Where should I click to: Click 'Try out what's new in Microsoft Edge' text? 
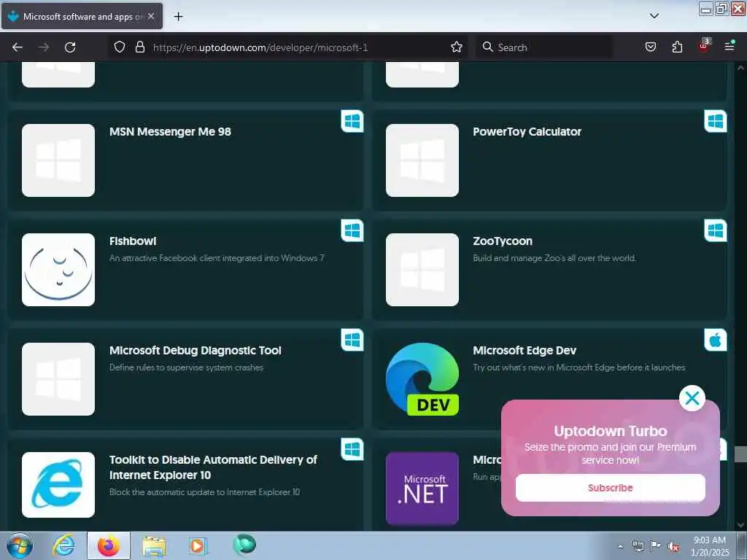pyautogui.click(x=578, y=367)
